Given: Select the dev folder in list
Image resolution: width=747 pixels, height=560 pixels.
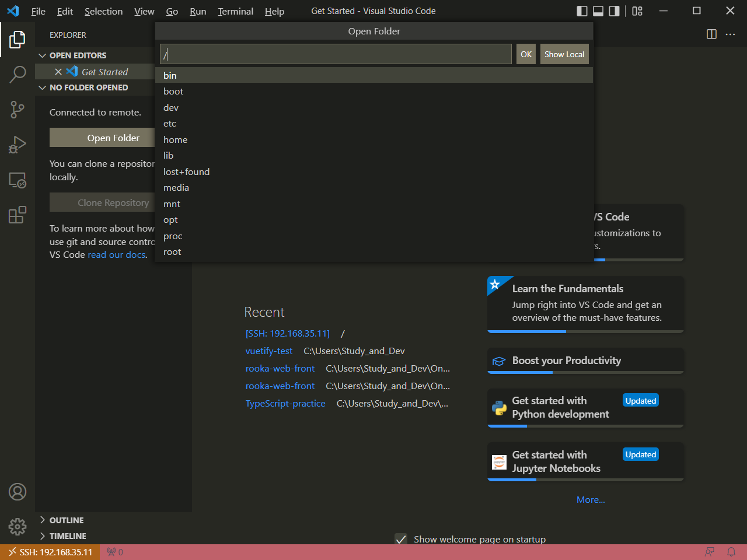Looking at the screenshot, I should 374,107.
